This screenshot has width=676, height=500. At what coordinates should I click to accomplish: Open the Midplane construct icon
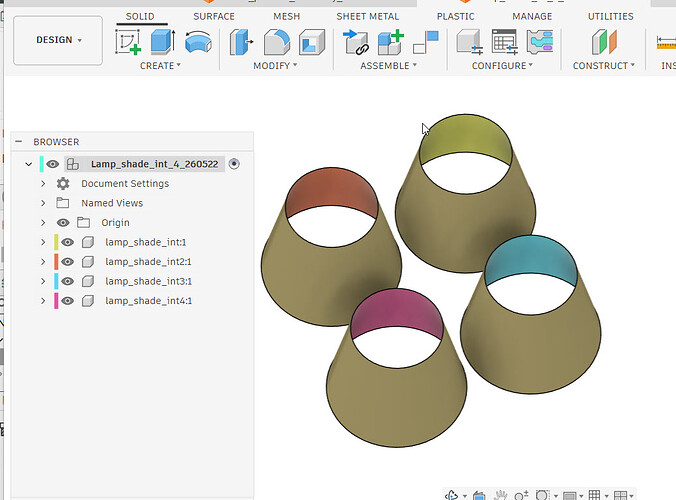click(604, 42)
